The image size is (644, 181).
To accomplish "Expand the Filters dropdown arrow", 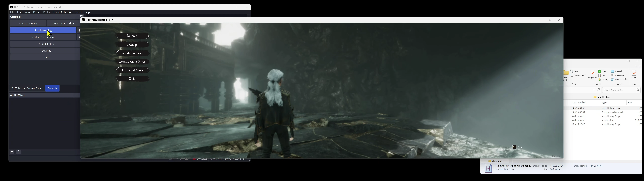I will tap(634, 80).
